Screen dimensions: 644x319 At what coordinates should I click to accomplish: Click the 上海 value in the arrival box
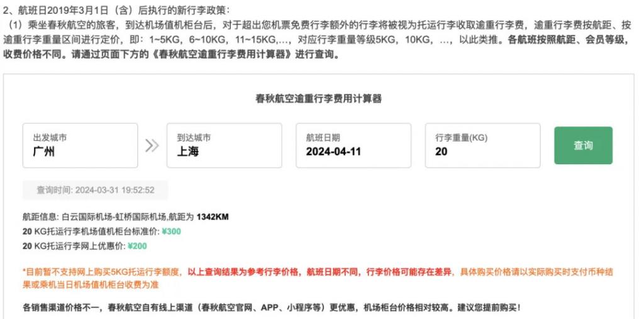187,152
